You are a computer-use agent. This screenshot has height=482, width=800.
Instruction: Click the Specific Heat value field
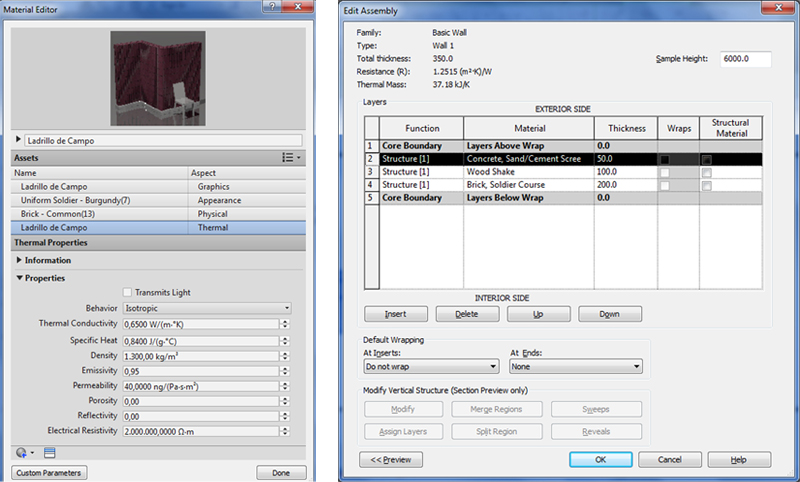(x=201, y=341)
